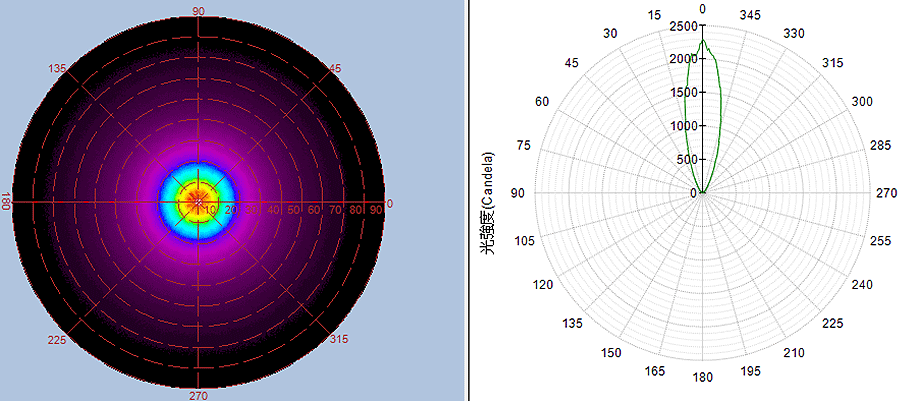Click the 300 degree label on polar chart

pyautogui.click(x=861, y=102)
